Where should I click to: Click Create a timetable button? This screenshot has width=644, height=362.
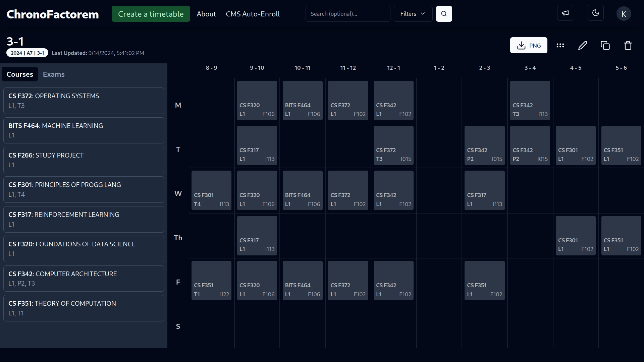[151, 14]
